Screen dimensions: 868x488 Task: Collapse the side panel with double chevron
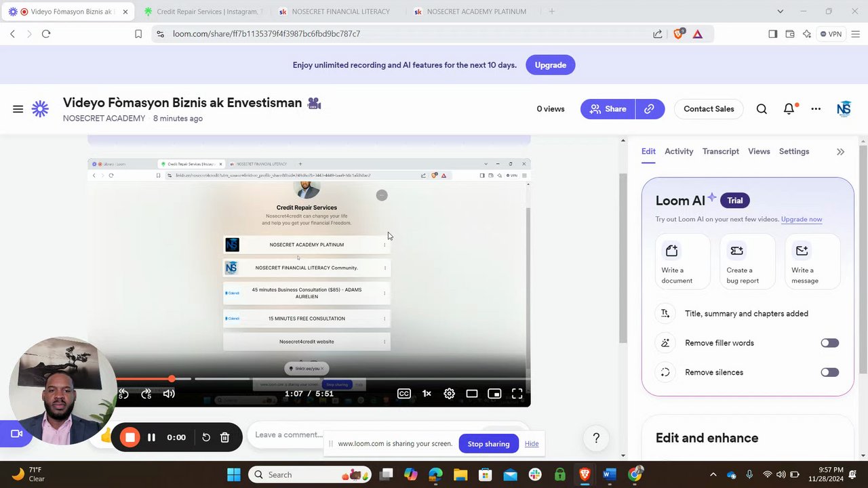coord(840,152)
